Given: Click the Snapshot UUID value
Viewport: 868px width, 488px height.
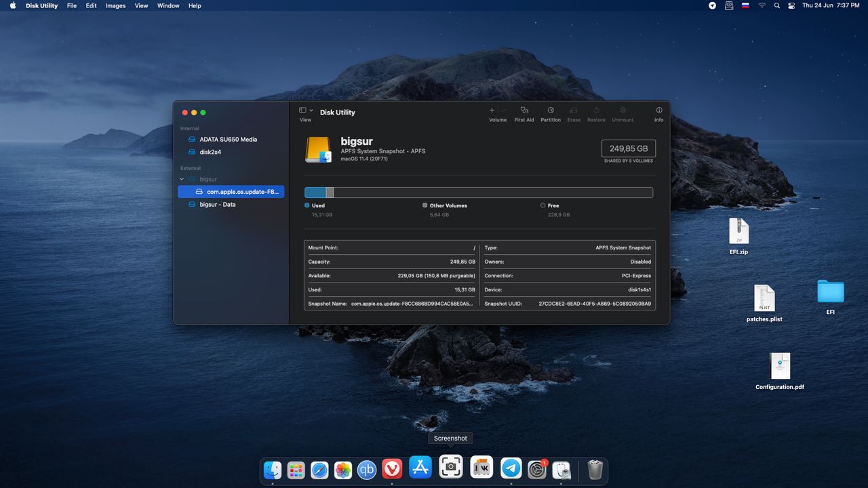Looking at the screenshot, I should pyautogui.click(x=595, y=304).
